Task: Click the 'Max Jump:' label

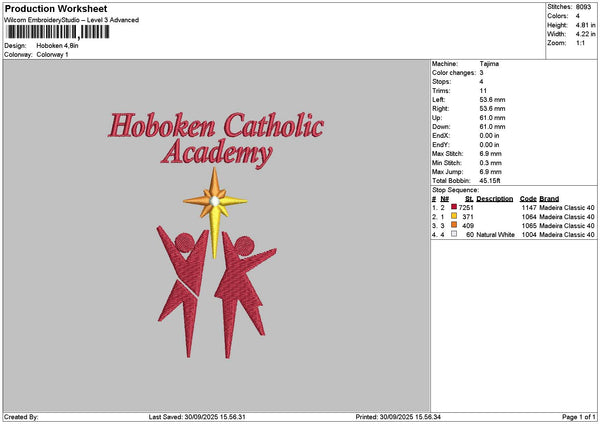Action: pos(447,172)
